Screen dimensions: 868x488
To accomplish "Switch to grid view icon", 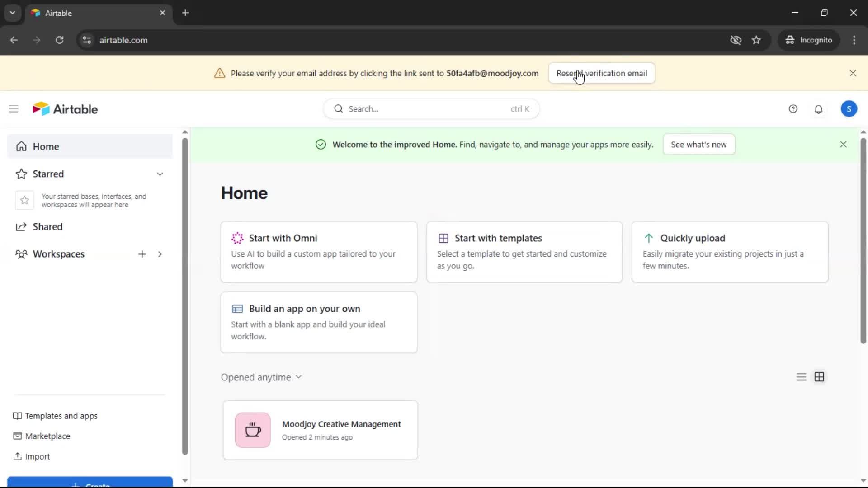I will point(819,377).
